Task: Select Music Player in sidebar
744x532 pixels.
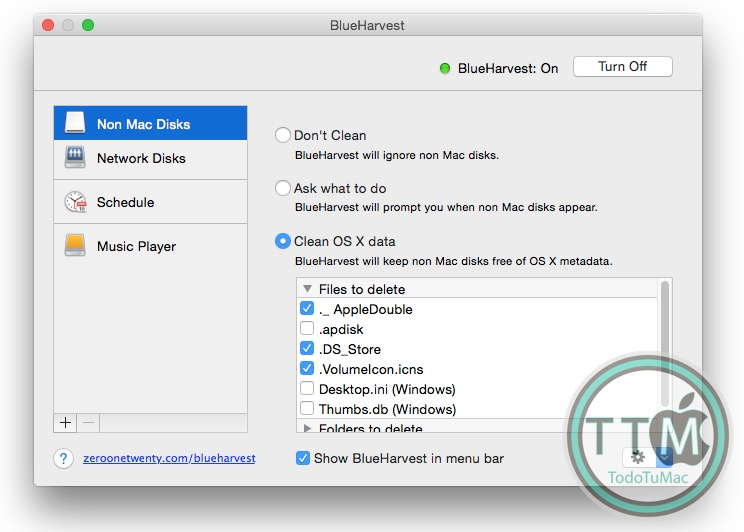Action: pyautogui.click(x=150, y=246)
